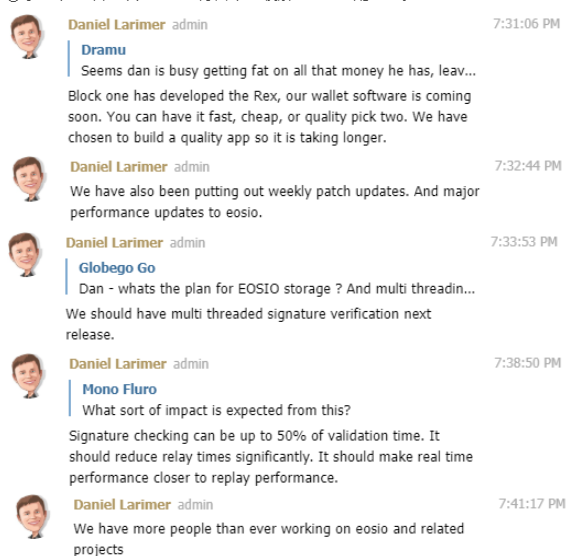Click avatar beside the 7:41:17 PM message

(x=33, y=517)
